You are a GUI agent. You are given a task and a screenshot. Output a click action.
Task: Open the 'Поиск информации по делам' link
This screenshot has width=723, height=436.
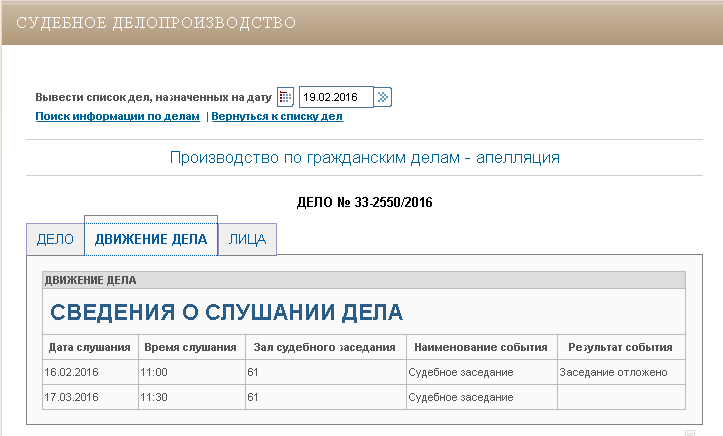tap(118, 116)
